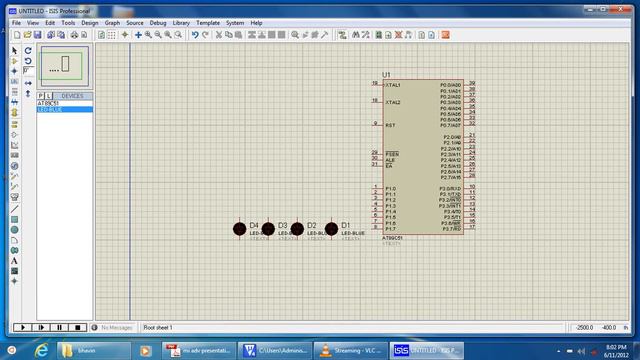Switch to VLC Streaming taskbar window
The height and width of the screenshot is (360, 640).
tap(351, 351)
